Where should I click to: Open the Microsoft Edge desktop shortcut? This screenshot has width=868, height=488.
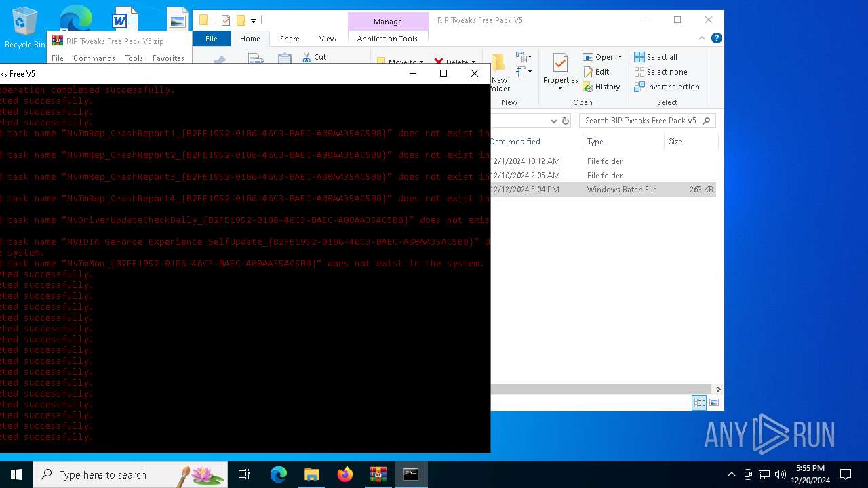(x=75, y=18)
